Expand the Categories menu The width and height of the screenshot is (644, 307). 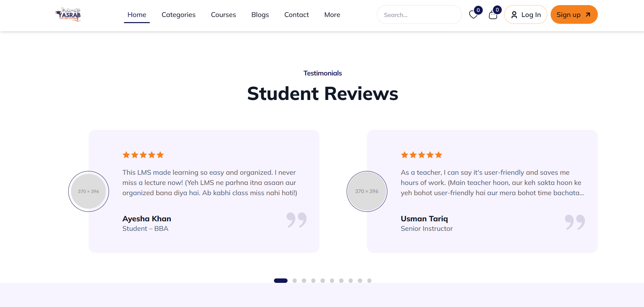pyautogui.click(x=179, y=15)
